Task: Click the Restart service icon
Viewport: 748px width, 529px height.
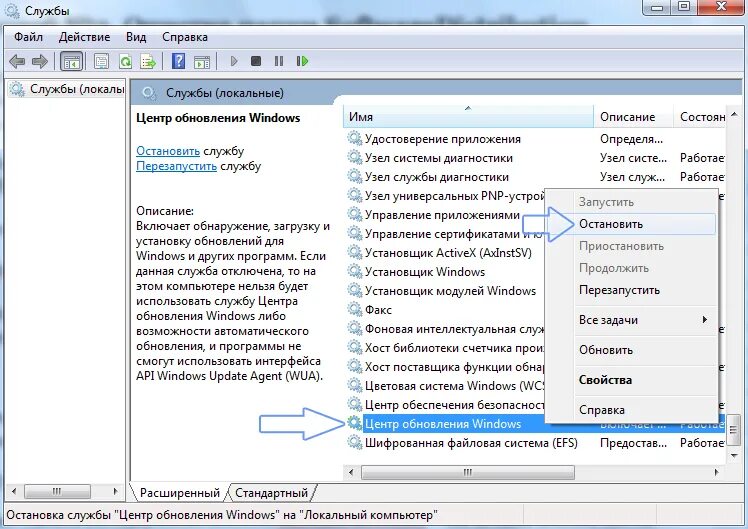Action: pos(302,61)
